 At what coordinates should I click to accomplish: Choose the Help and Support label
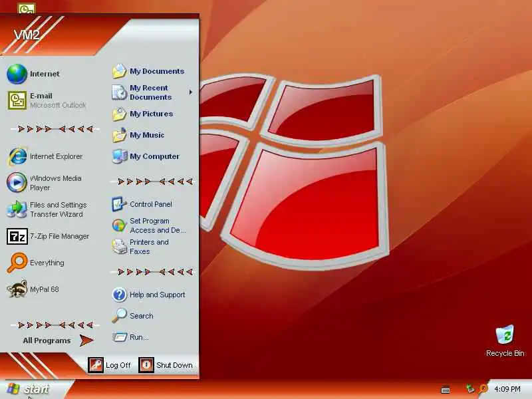158,295
